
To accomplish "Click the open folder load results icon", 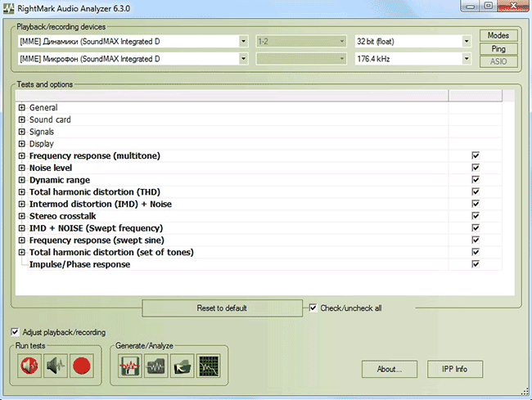I will click(183, 366).
